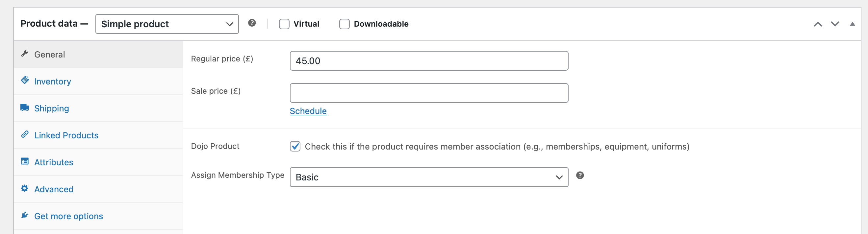
Task: Click the Linked Products chain icon
Action: [25, 135]
